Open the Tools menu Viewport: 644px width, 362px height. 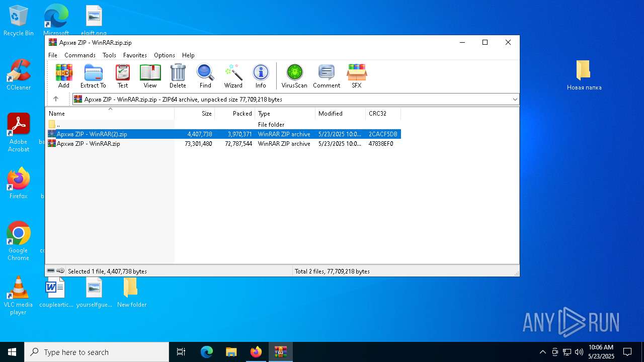(x=109, y=55)
